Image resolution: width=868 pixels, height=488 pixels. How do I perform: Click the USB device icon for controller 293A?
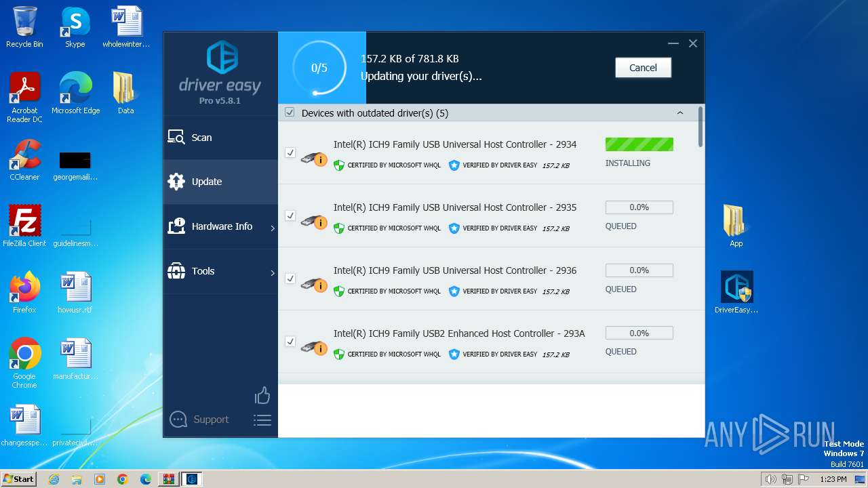click(x=314, y=348)
